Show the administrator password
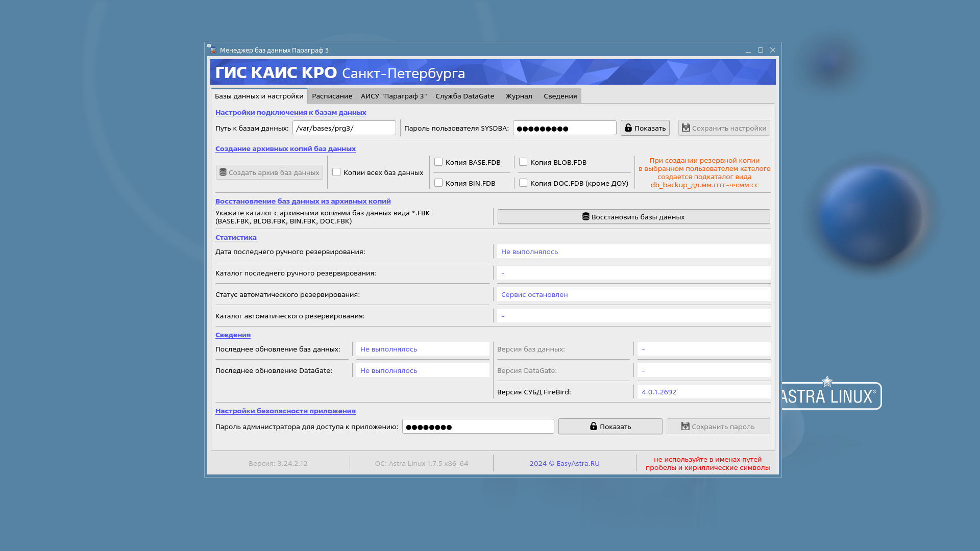Image resolution: width=980 pixels, height=551 pixels. coord(610,427)
